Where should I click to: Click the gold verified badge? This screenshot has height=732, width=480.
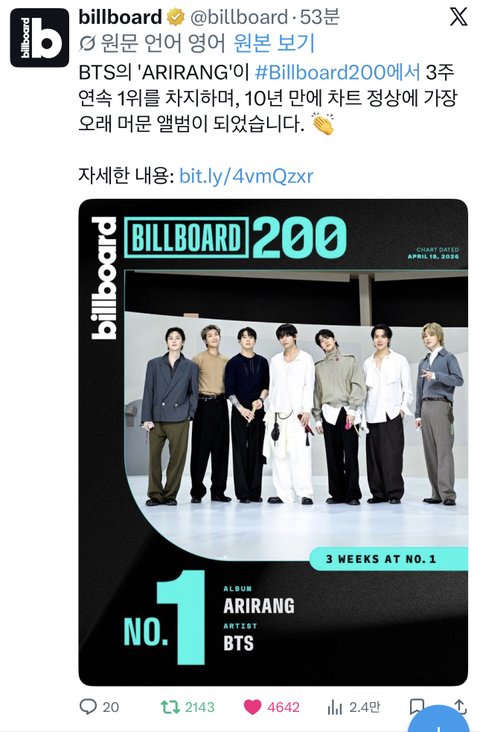(176, 18)
